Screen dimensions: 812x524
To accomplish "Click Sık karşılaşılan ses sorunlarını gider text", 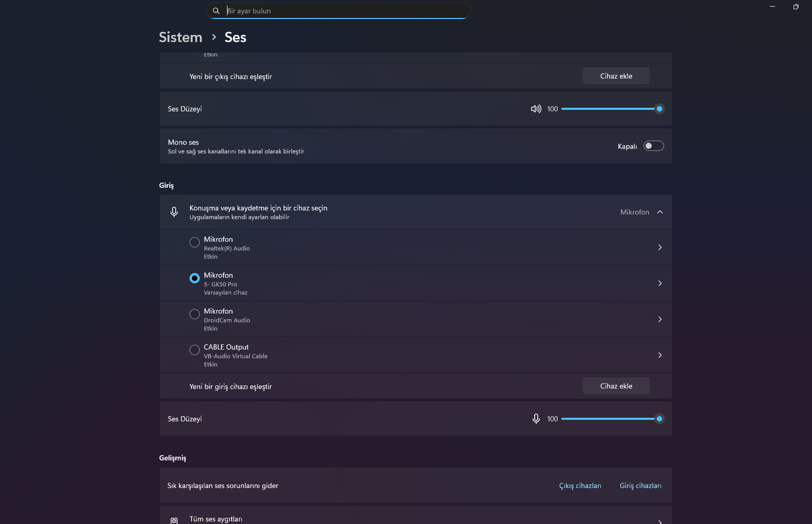I will 223,486.
